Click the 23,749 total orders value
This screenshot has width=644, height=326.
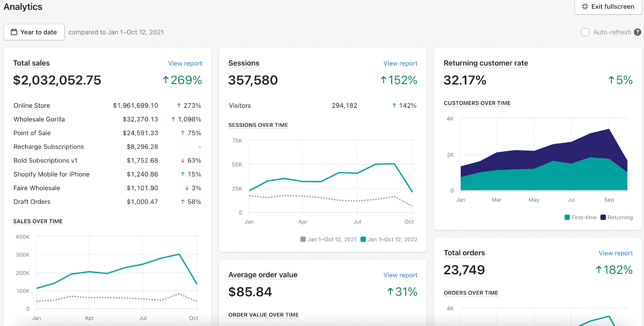[464, 270]
